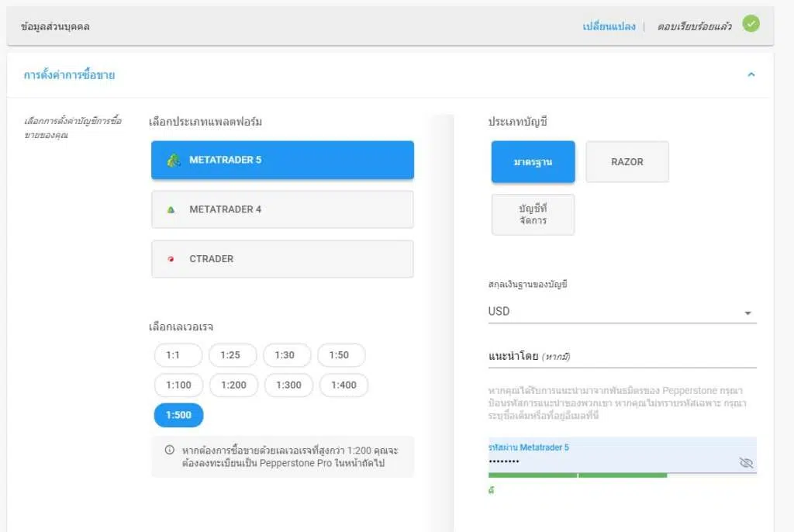Click the ตอบเรียบร้อยแล้ว status text
This screenshot has width=794, height=532.
694,26
